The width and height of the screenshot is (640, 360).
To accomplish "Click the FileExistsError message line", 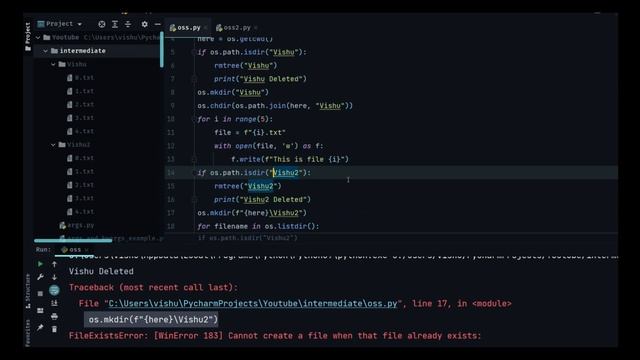I will click(275, 336).
